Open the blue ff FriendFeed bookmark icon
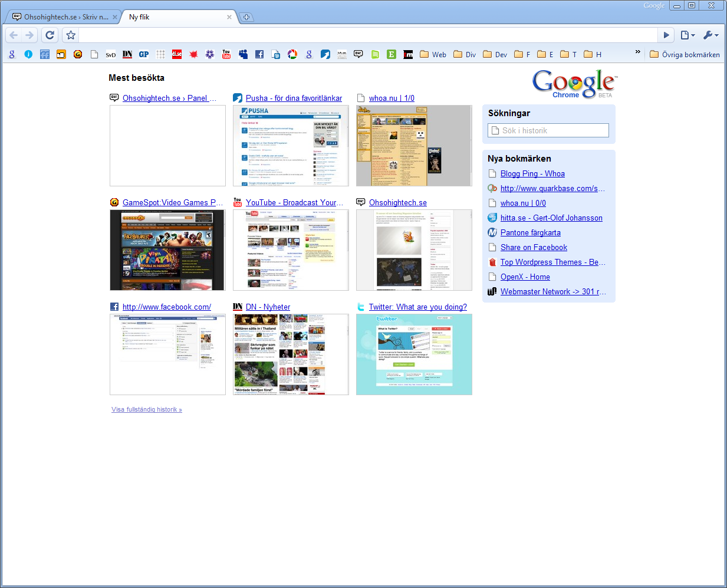This screenshot has width=727, height=588. [x=45, y=54]
